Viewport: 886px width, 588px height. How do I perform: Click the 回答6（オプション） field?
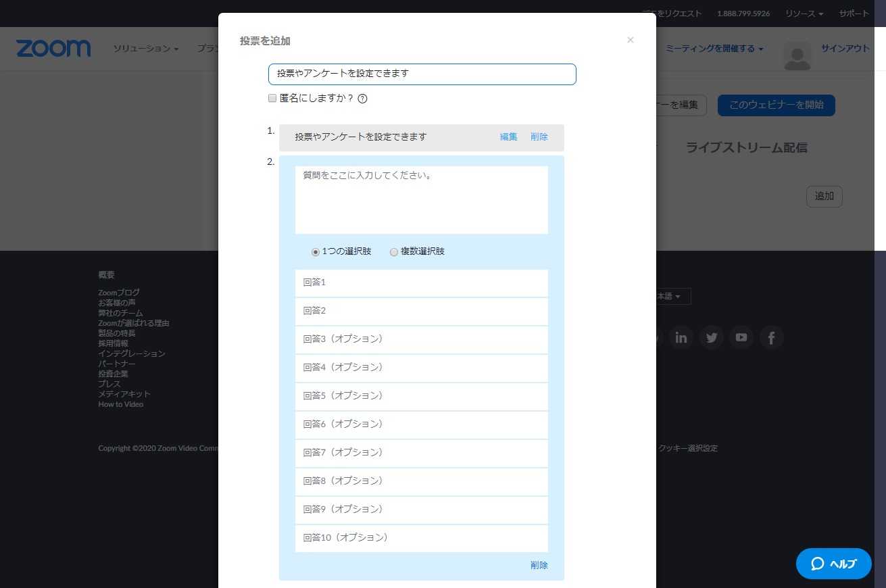422,425
